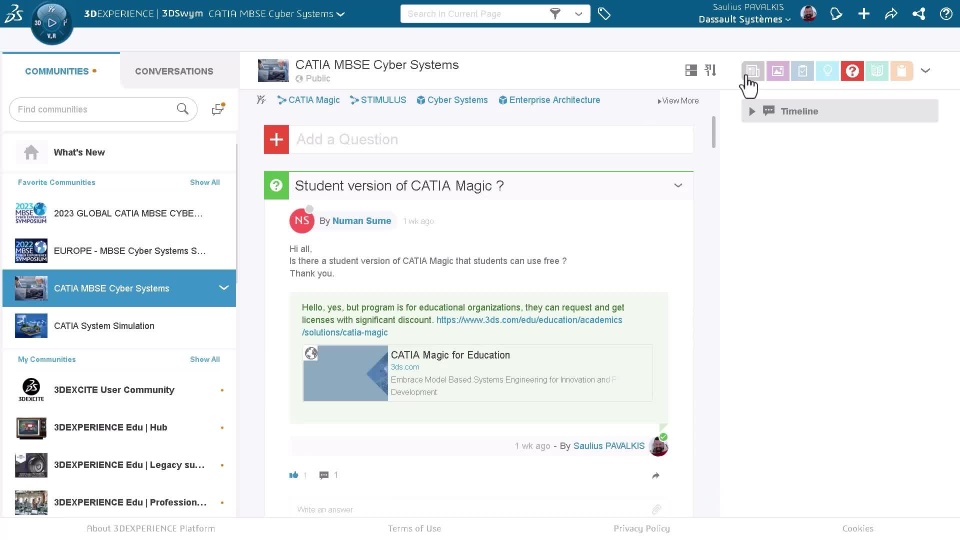
Task: Select the Enterprise Architecture tag
Action: click(549, 100)
